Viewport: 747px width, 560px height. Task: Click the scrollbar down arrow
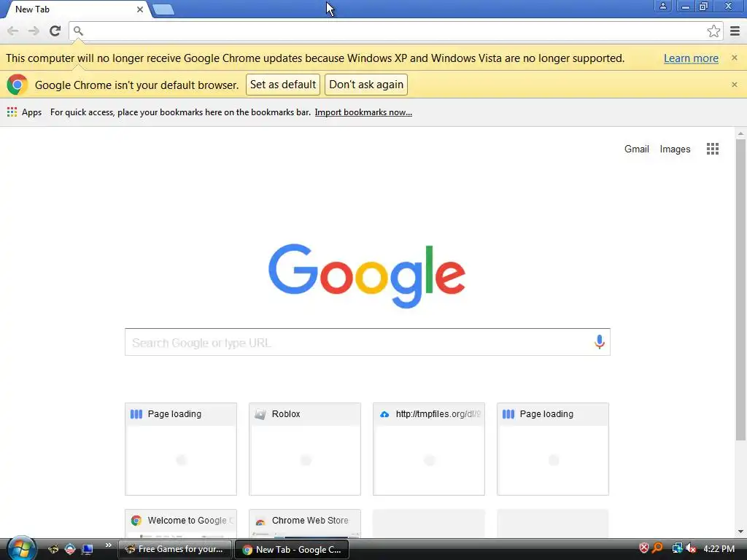pos(740,532)
